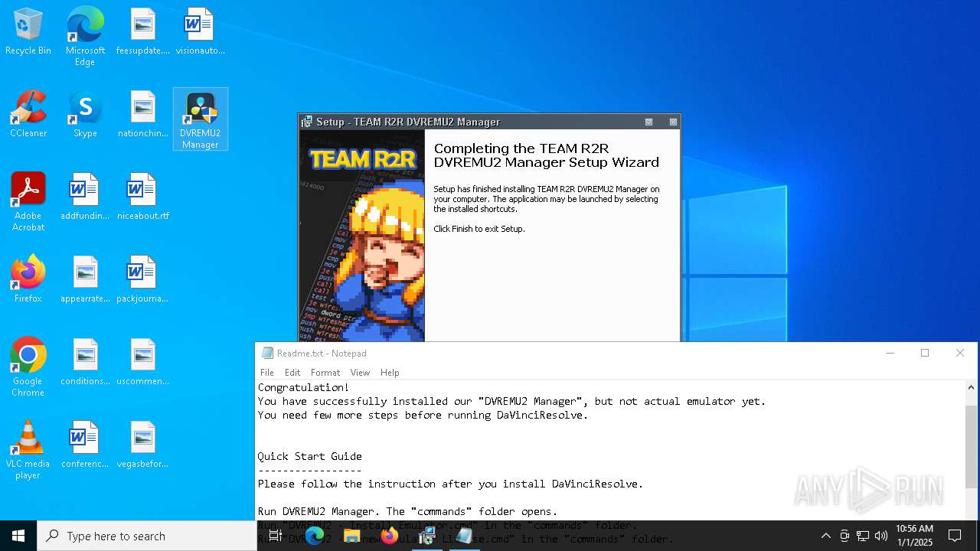Launch Microsoft Edge from desktop

(85, 37)
